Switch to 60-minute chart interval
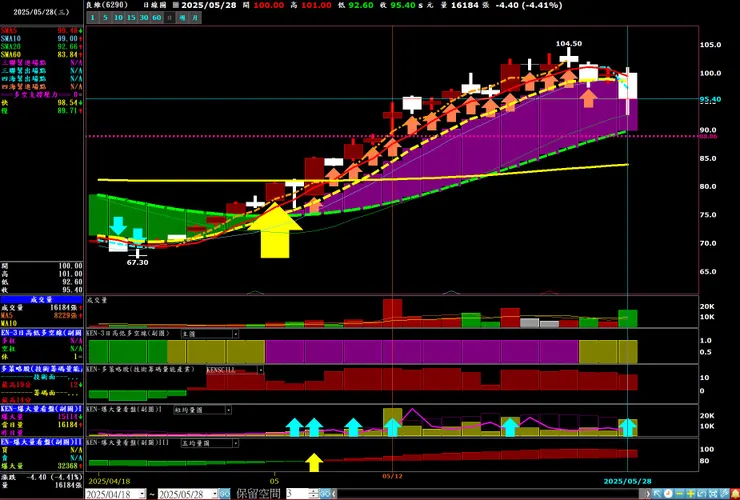This screenshot has width=740, height=500. click(156, 18)
